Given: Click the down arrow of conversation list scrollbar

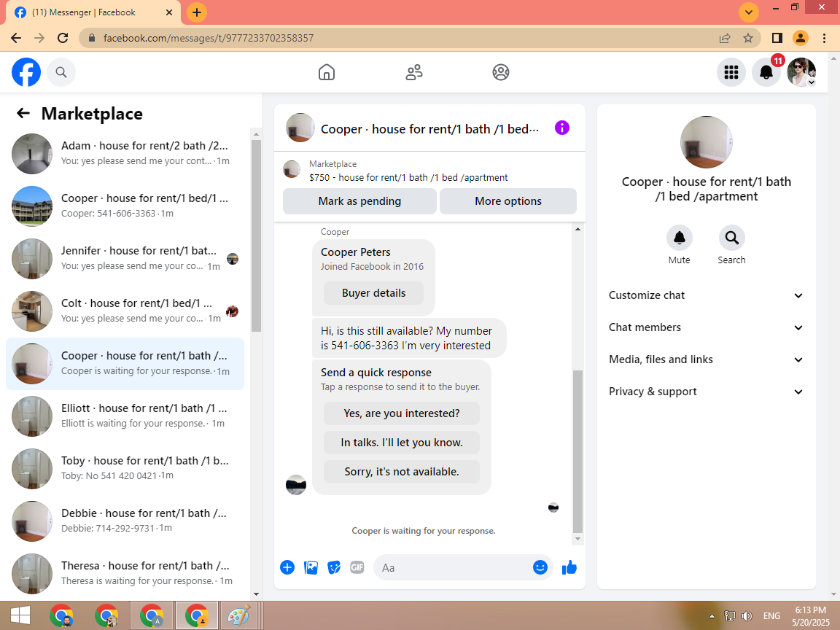Looking at the screenshot, I should [256, 594].
